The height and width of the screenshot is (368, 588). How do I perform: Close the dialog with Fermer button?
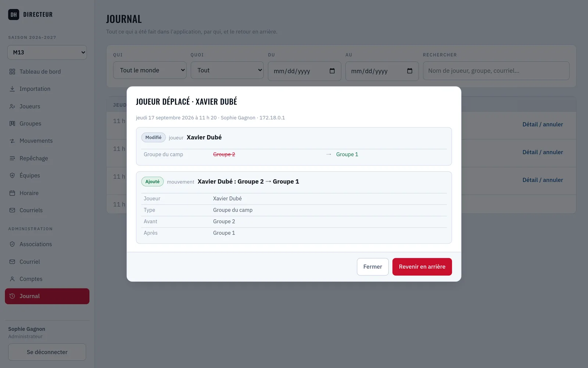373,267
